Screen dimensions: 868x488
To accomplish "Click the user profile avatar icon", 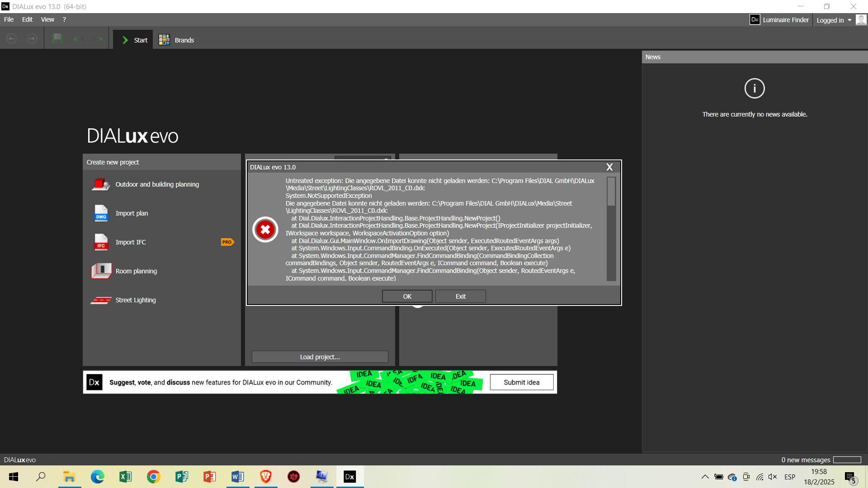I will pyautogui.click(x=861, y=20).
